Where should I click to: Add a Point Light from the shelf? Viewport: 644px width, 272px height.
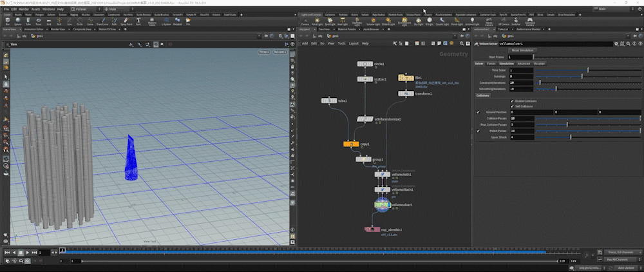point(317,21)
